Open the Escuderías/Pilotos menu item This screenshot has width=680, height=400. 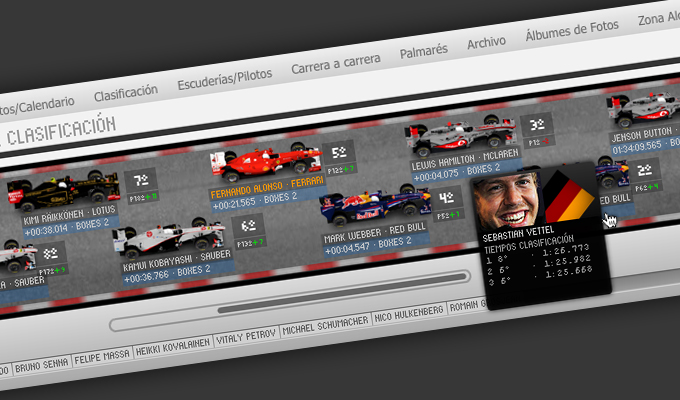(225, 79)
